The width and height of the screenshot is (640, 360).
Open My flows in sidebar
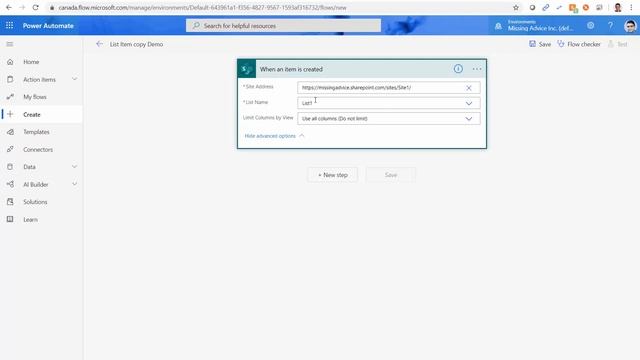[x=35, y=97]
